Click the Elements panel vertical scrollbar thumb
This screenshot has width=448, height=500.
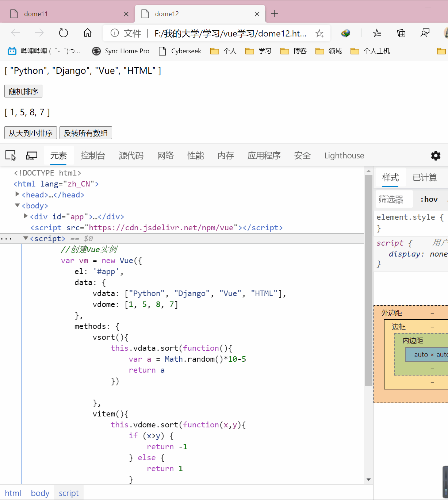pyautogui.click(x=368, y=280)
